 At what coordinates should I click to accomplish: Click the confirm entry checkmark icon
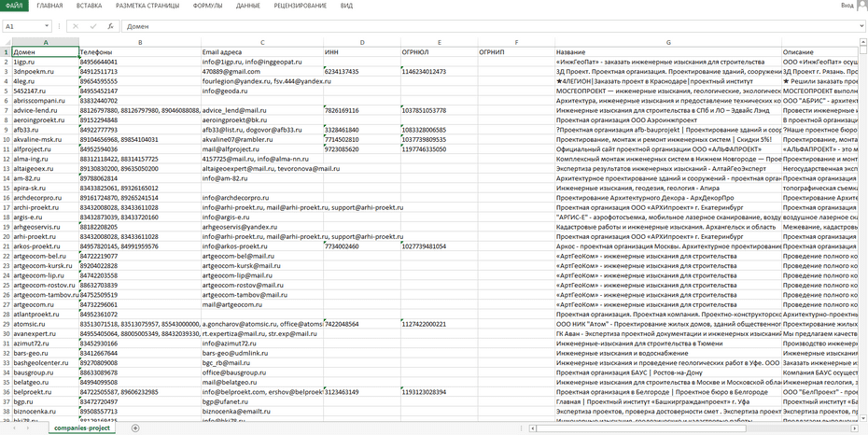tap(92, 26)
